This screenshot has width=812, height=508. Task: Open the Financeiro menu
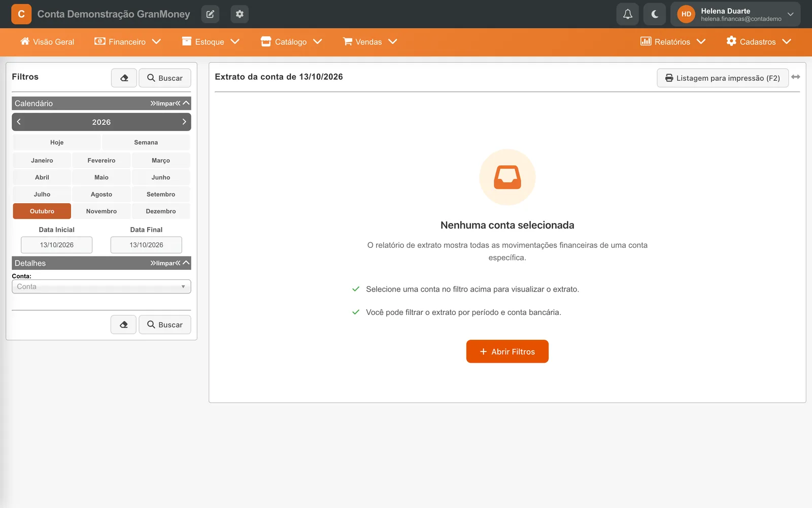127,42
